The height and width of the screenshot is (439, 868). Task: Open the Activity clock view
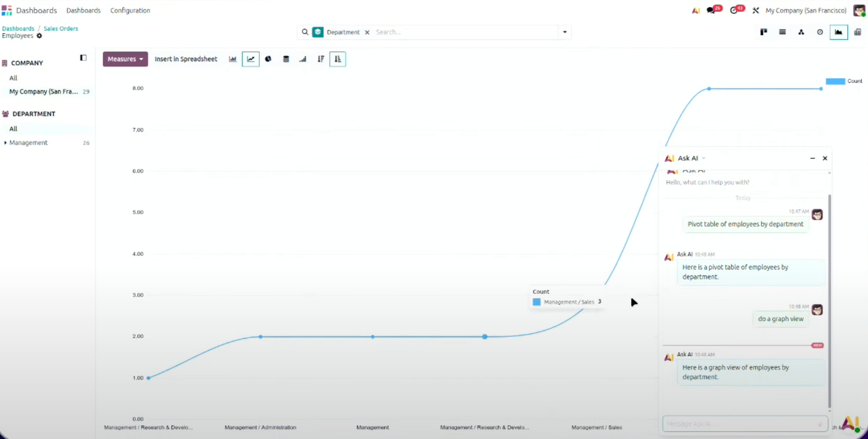pyautogui.click(x=820, y=32)
